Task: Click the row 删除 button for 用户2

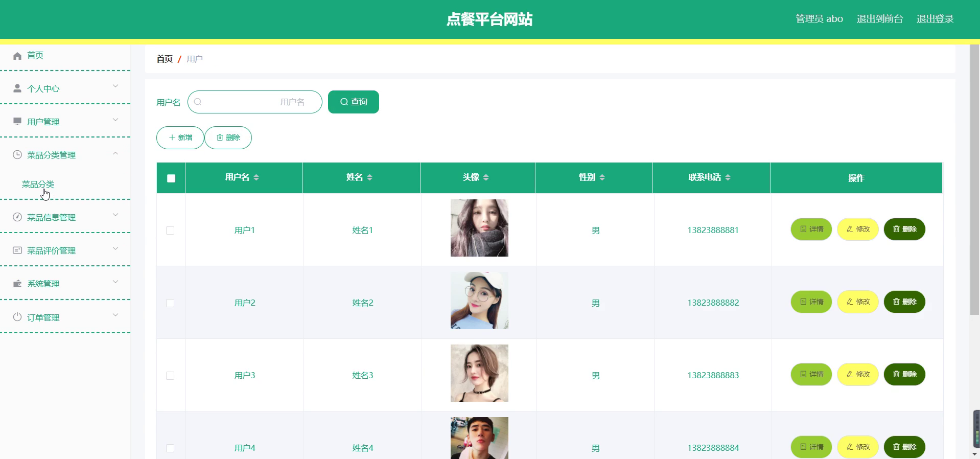Action: (904, 302)
